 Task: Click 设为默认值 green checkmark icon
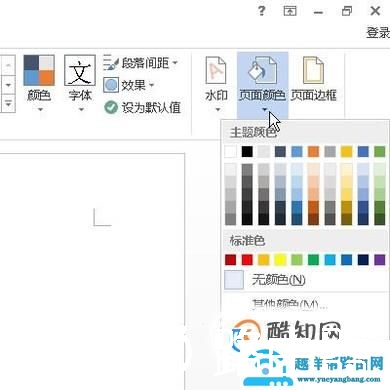111,107
